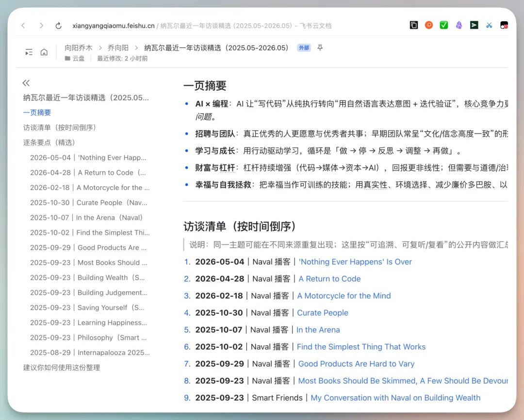Select outline entry 2025-09-23 Philosophy (Smart
The image size is (524, 420).
[x=88, y=338]
